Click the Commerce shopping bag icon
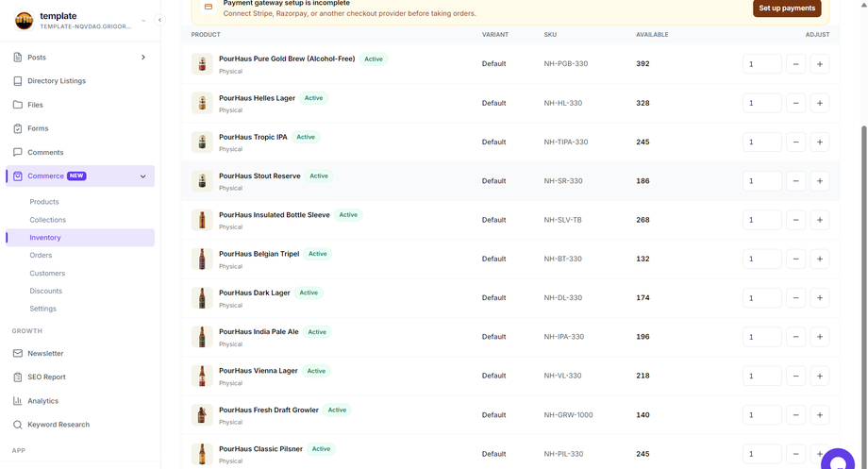The image size is (868, 469). [x=18, y=176]
